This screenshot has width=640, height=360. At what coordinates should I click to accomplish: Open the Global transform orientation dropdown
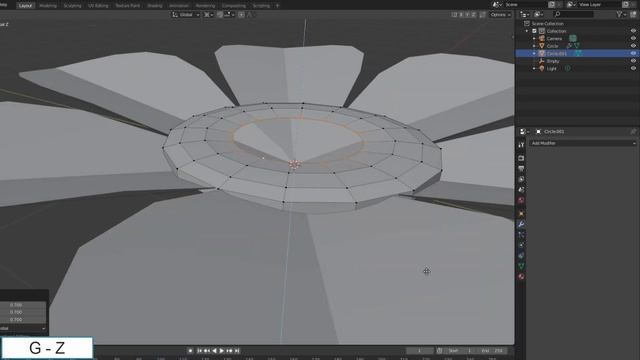(186, 15)
